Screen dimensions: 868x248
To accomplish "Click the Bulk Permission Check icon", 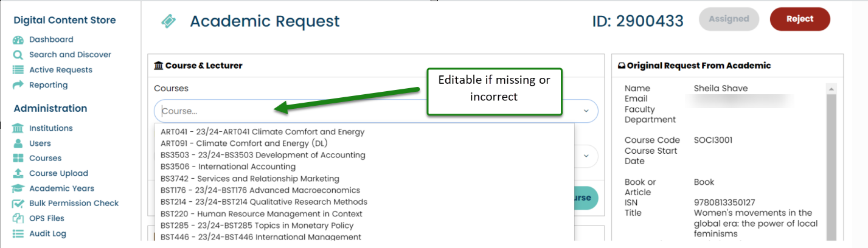I will (18, 203).
